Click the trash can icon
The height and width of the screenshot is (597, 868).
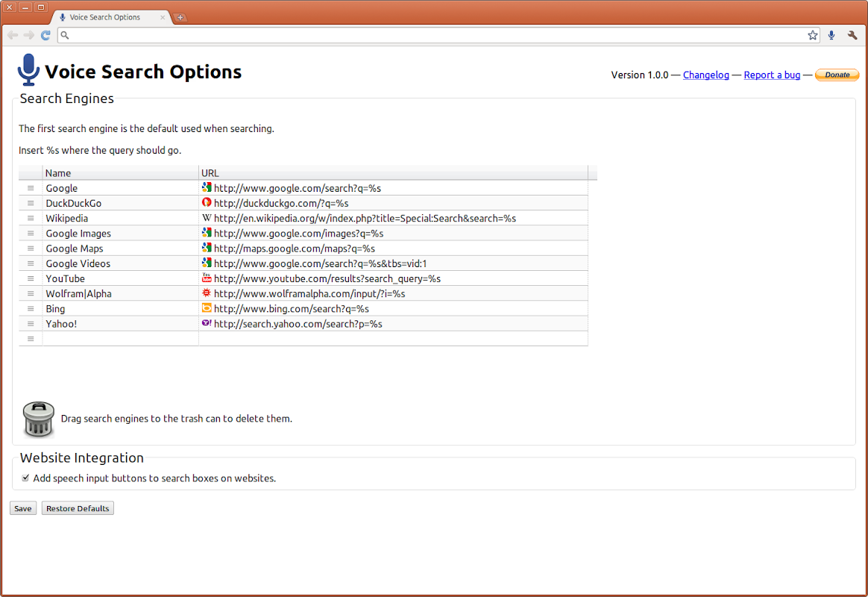(38, 419)
